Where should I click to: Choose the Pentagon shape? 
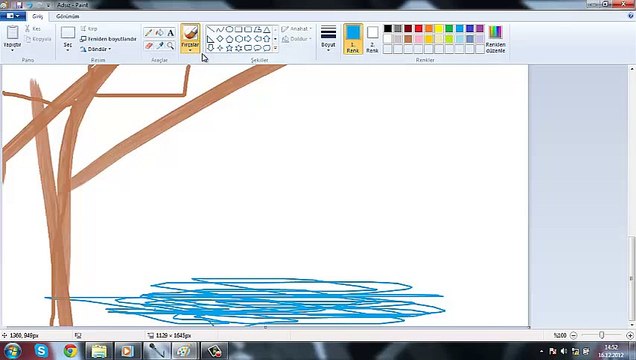pos(229,39)
